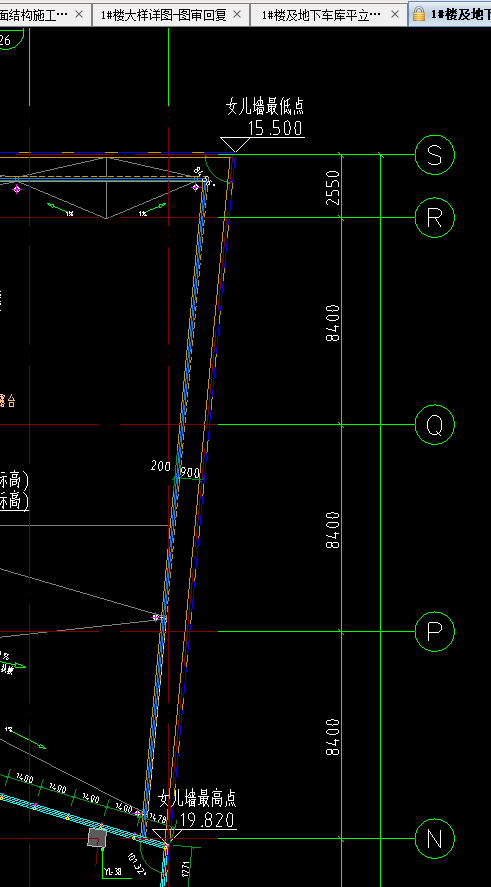Switch to the 面结构施工 tab

(45, 14)
